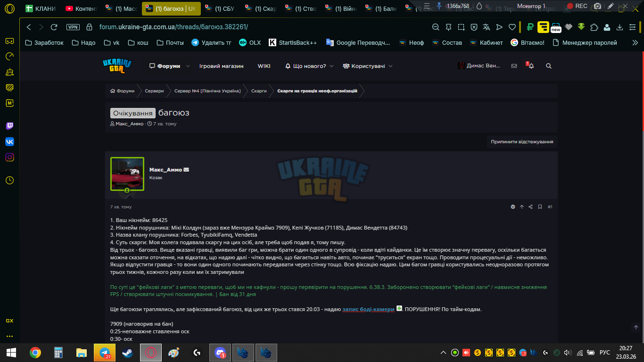Open Twitch panel in Opera sidebar

pyautogui.click(x=9, y=126)
